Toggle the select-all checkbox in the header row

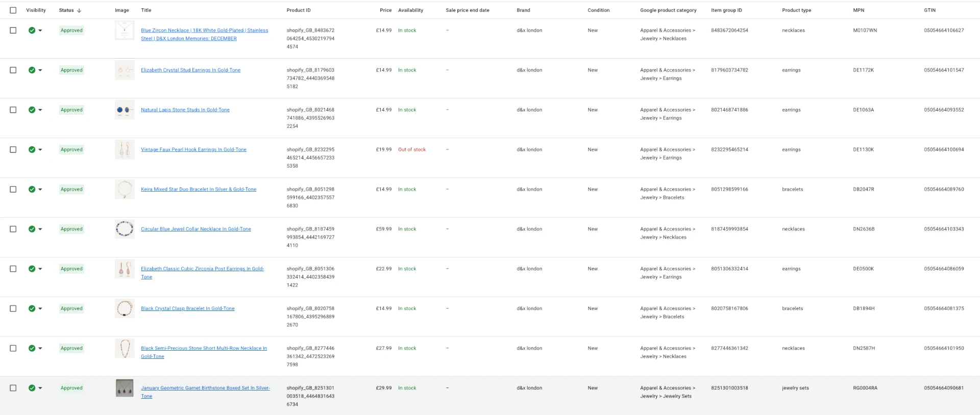coord(13,10)
